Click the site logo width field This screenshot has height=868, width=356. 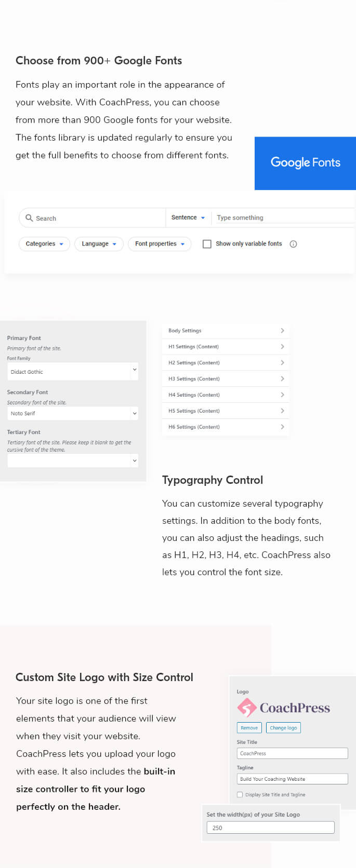270,828
